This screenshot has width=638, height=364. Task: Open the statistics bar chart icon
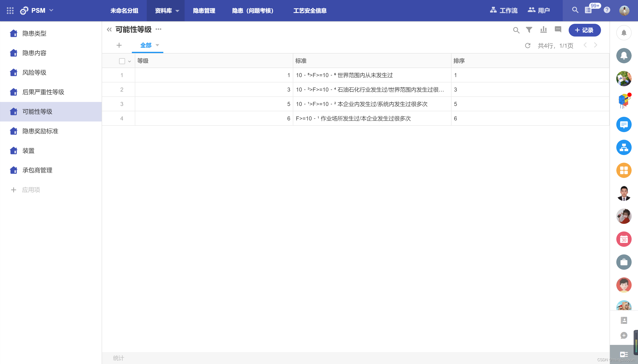[x=543, y=30]
